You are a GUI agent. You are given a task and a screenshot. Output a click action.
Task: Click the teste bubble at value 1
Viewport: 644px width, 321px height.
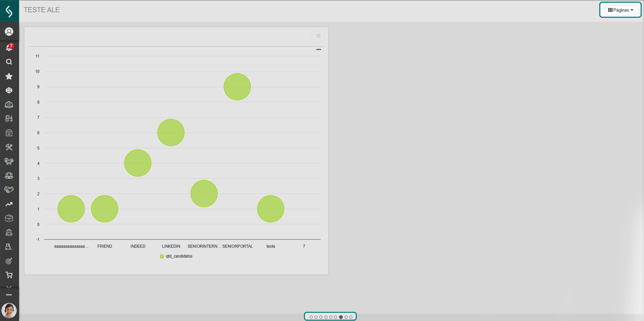click(270, 209)
